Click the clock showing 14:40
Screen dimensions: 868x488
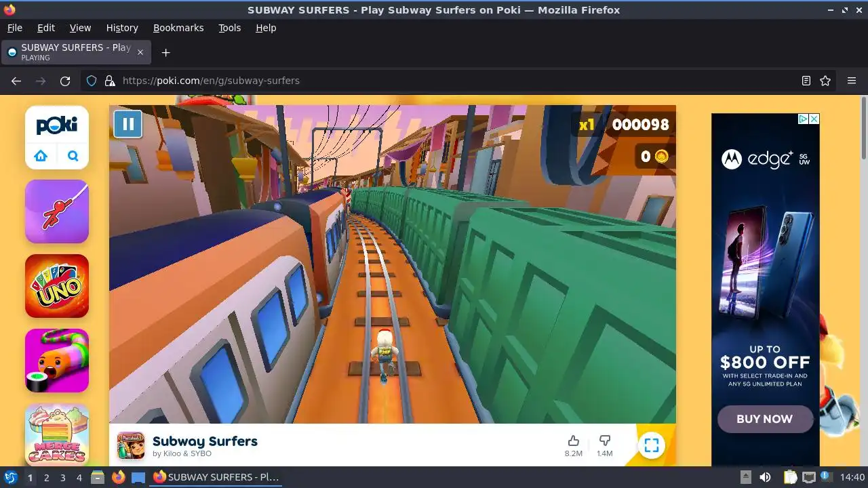pos(852,477)
